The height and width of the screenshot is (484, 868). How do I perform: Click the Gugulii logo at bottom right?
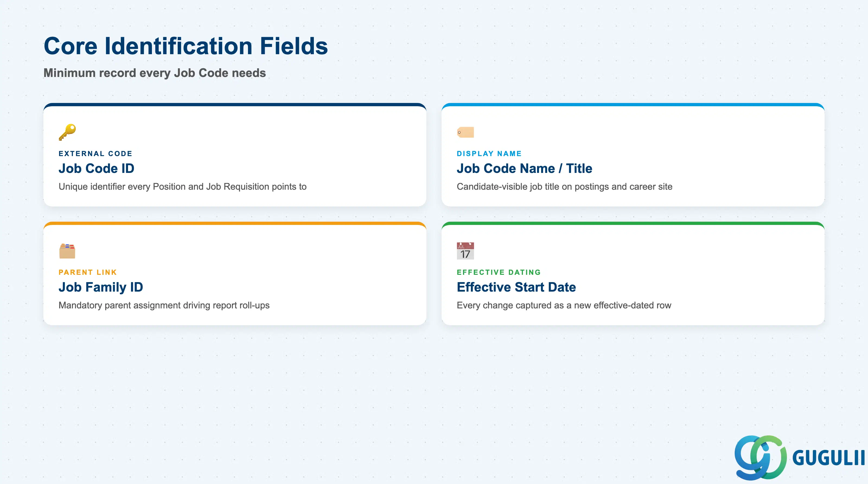799,457
